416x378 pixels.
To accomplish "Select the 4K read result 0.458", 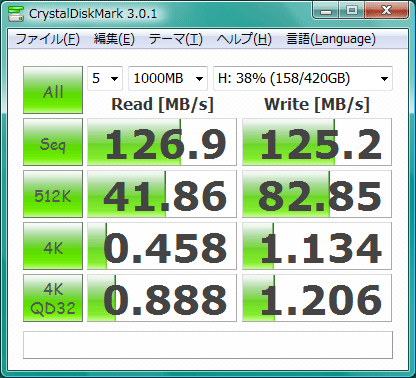I will tap(162, 246).
